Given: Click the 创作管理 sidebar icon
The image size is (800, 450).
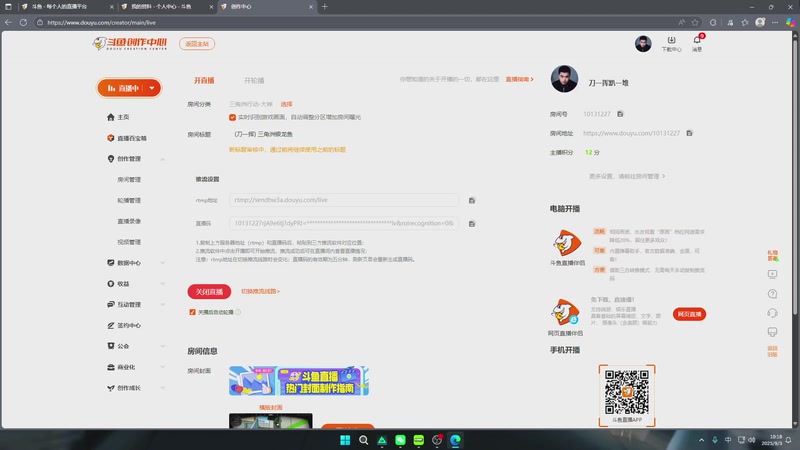Looking at the screenshot, I should [x=111, y=159].
